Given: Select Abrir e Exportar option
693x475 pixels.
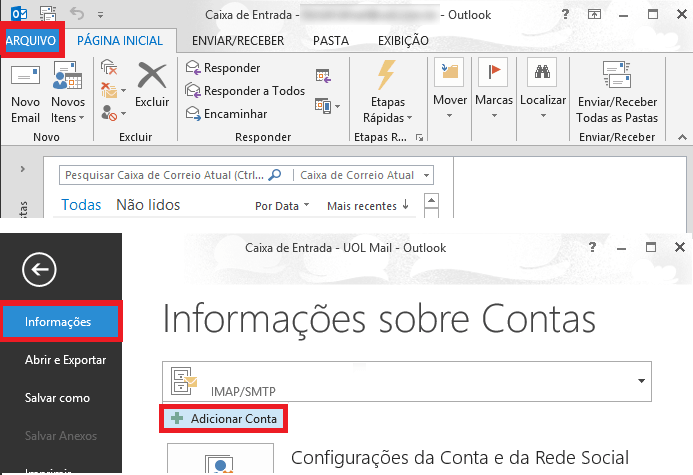Looking at the screenshot, I should [65, 360].
